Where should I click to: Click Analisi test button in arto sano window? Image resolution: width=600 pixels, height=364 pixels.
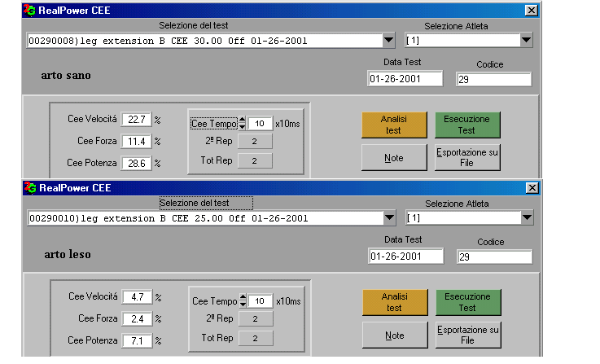(394, 125)
